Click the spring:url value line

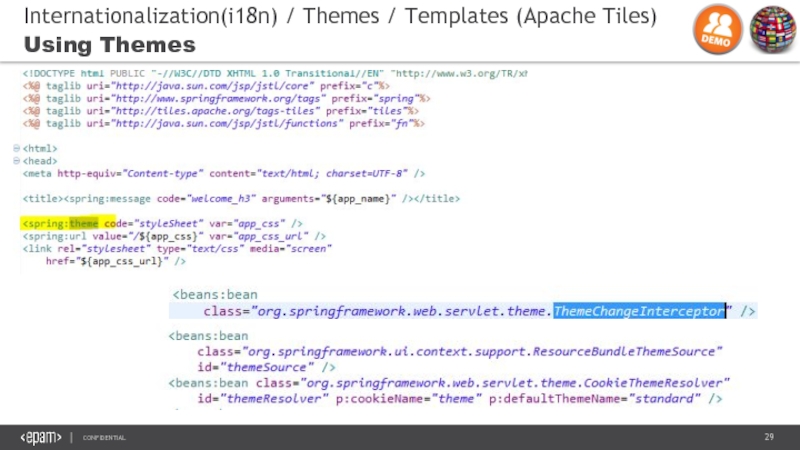174,236
